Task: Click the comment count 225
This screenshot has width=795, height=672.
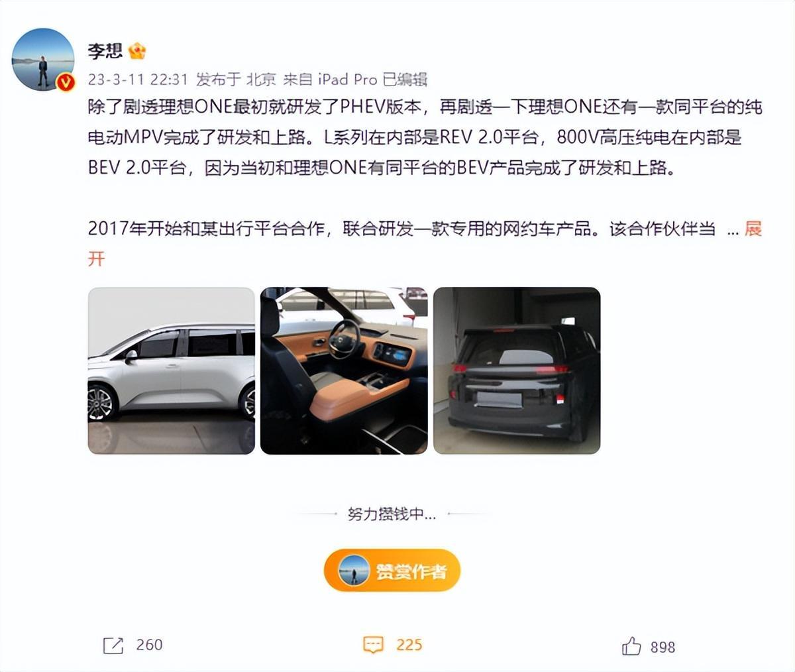Action: point(409,645)
